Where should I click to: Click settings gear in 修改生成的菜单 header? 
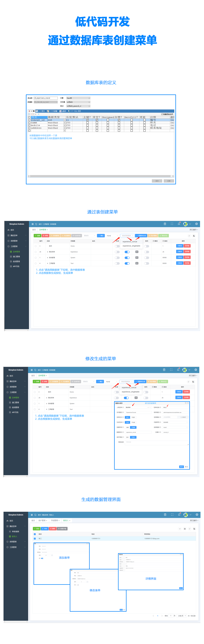click(196, 370)
